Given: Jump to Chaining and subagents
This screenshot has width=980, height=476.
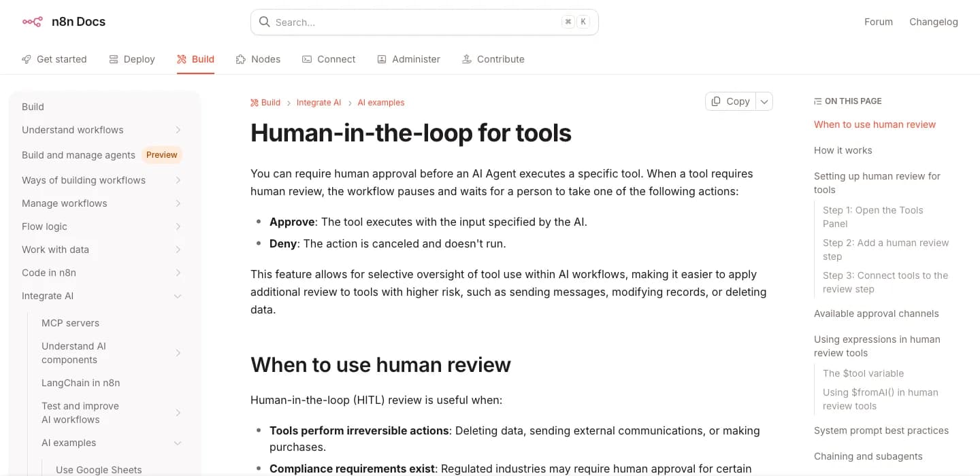Looking at the screenshot, I should 868,456.
